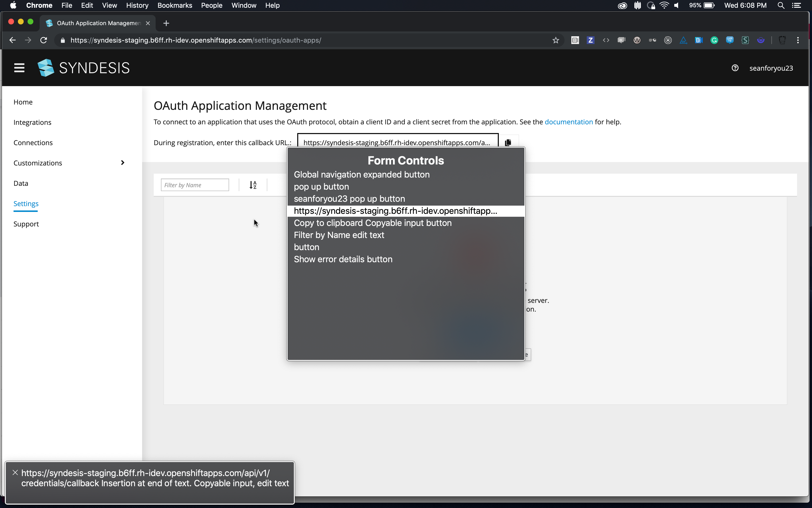The width and height of the screenshot is (812, 508).
Task: Click the callback URL input field
Action: (x=398, y=142)
